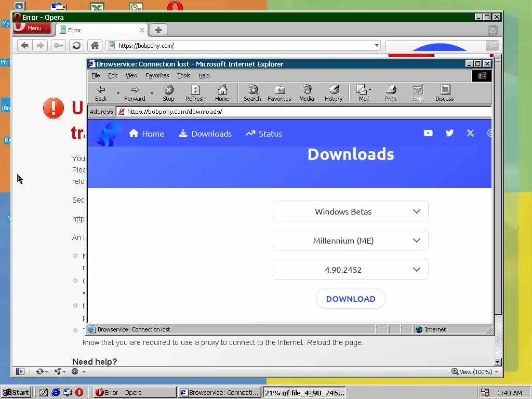
Task: Click the DOWNLOAD button
Action: pyautogui.click(x=351, y=299)
